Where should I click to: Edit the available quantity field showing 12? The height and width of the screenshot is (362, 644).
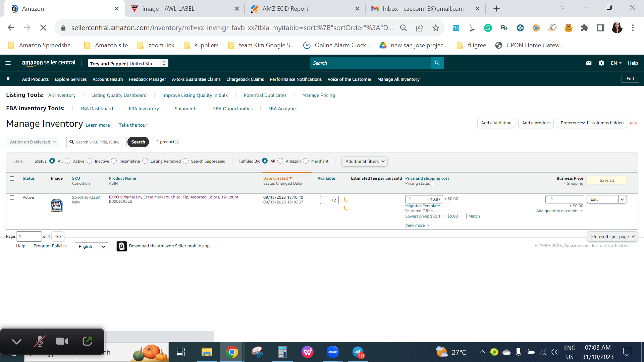329,200
